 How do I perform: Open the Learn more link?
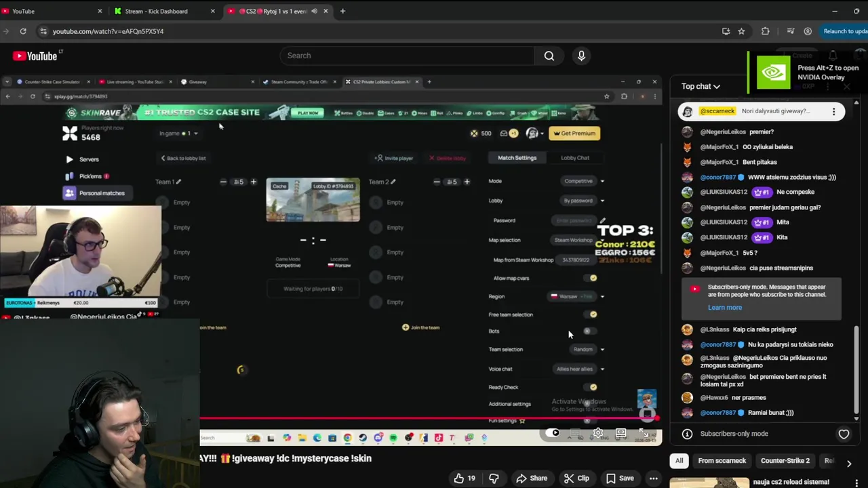[x=725, y=308]
